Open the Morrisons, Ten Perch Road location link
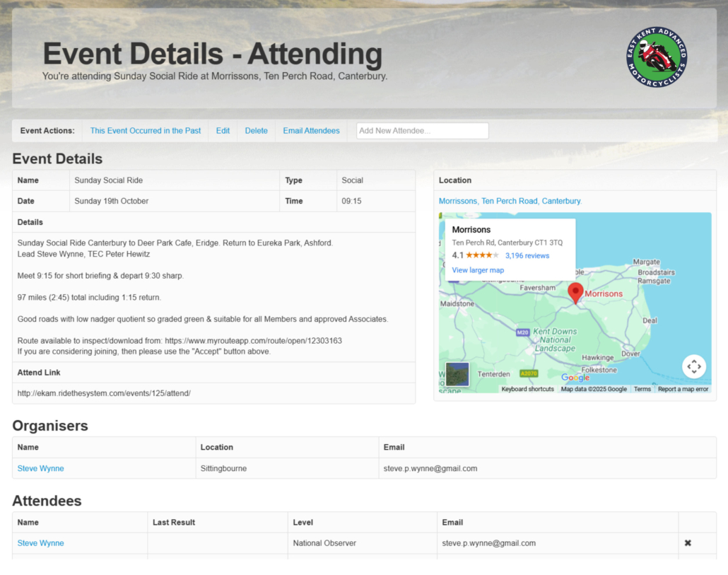This screenshot has width=728, height=575. 510,201
